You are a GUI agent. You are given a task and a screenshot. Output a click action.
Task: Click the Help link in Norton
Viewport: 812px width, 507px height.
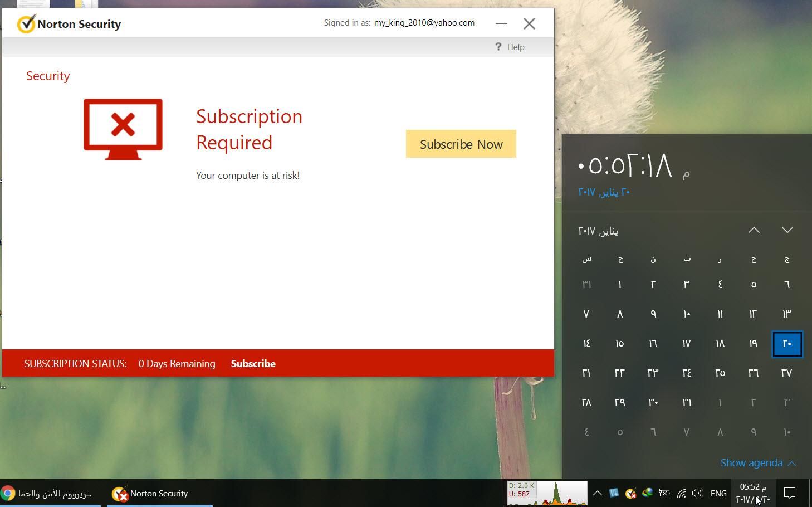click(516, 47)
